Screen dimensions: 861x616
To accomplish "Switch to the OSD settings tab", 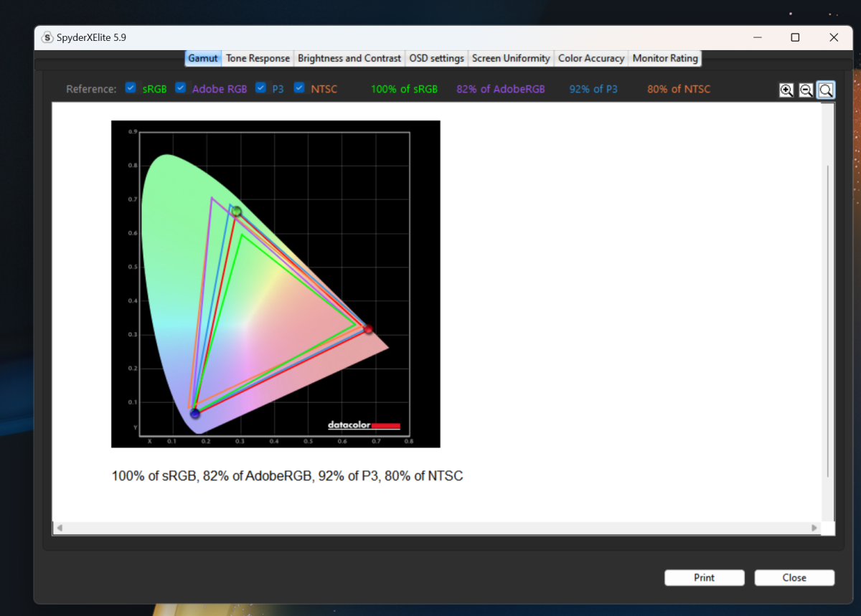I will [x=437, y=59].
